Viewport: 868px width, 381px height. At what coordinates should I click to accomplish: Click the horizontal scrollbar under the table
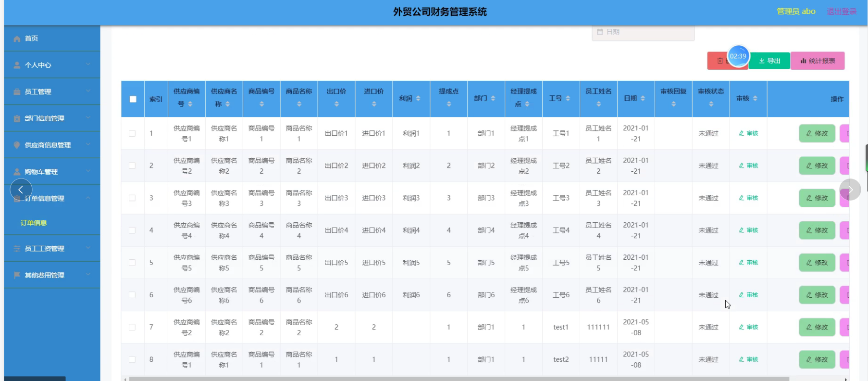(459, 379)
